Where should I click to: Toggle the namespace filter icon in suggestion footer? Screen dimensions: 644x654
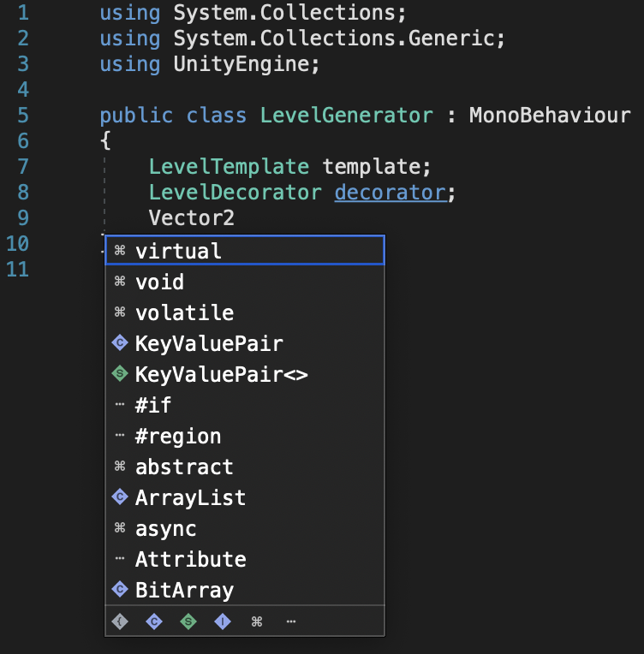click(120, 621)
